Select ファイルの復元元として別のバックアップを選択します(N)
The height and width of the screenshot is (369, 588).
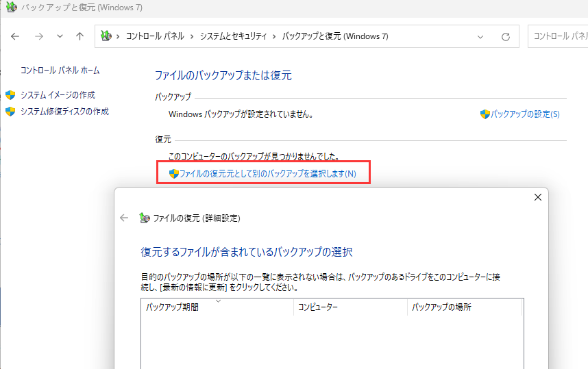tap(267, 174)
